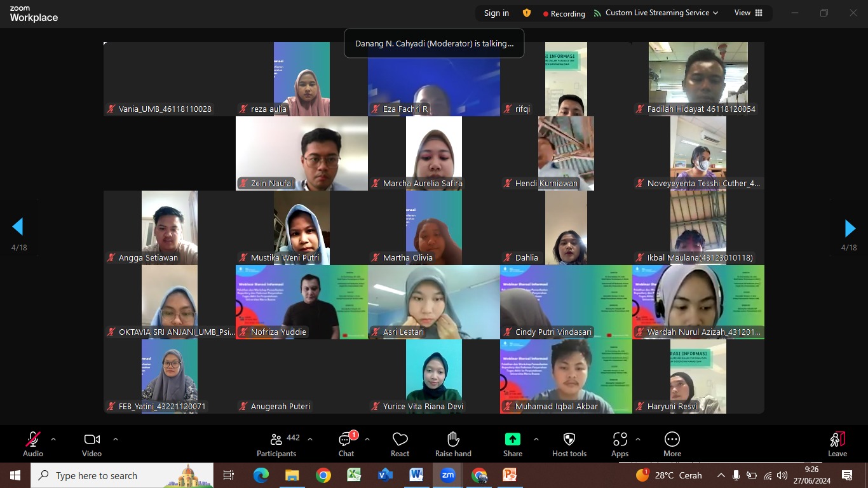The height and width of the screenshot is (488, 868).
Task: Leave the meeting
Action: [x=837, y=444]
